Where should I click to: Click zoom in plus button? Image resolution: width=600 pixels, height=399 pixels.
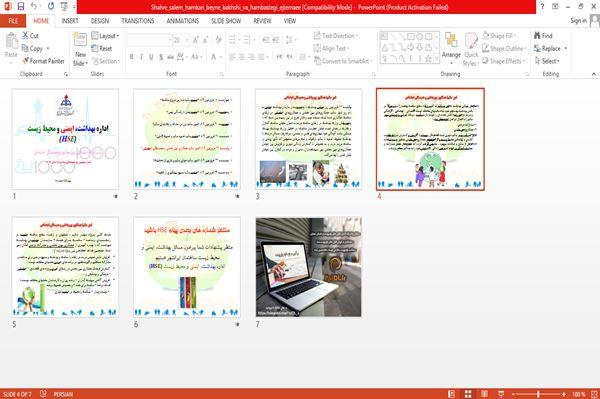click(x=564, y=394)
